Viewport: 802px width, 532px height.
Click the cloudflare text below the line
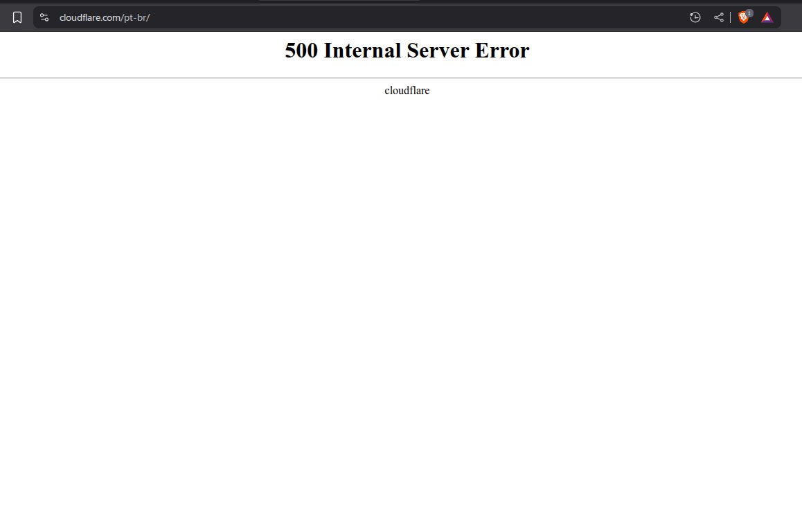pyautogui.click(x=407, y=91)
